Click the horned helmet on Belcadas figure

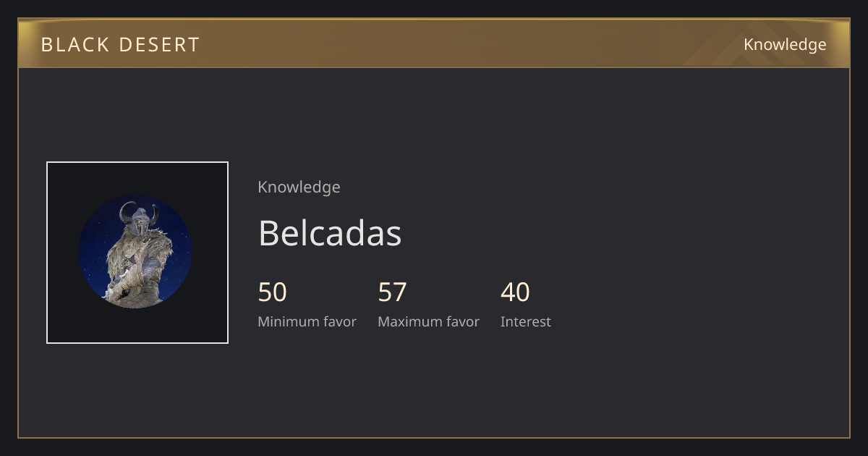[x=139, y=214]
